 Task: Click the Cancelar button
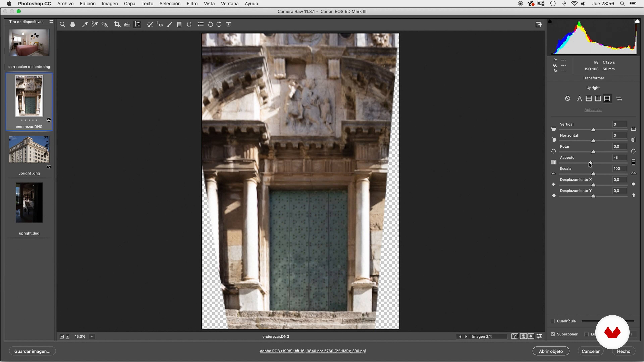click(x=591, y=351)
